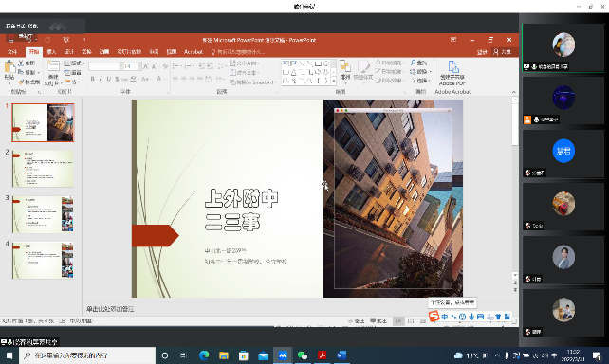Screen dimensions: 609x364
Task: Open the View ribbon tab
Action: (172, 51)
